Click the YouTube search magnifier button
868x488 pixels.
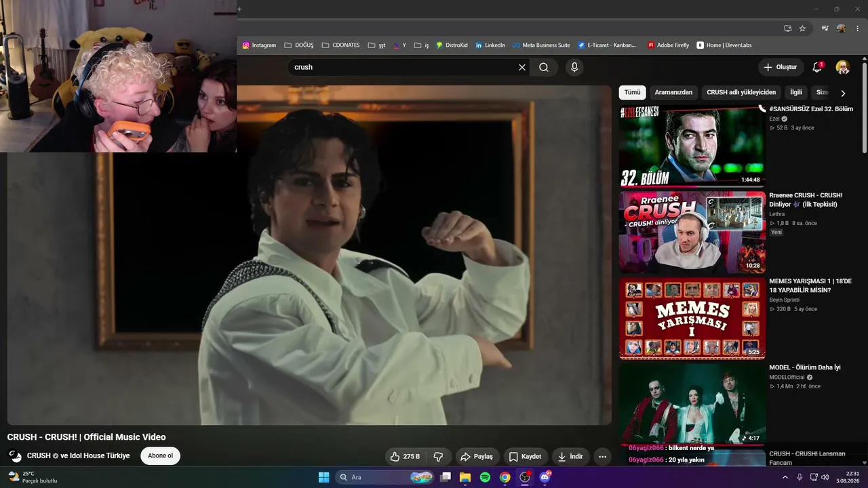coord(544,67)
